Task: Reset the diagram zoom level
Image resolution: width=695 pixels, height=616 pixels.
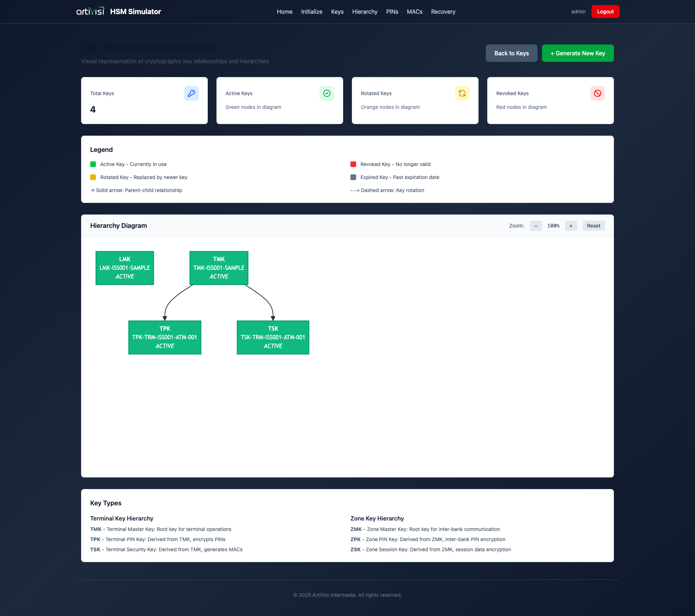Action: pyautogui.click(x=593, y=226)
